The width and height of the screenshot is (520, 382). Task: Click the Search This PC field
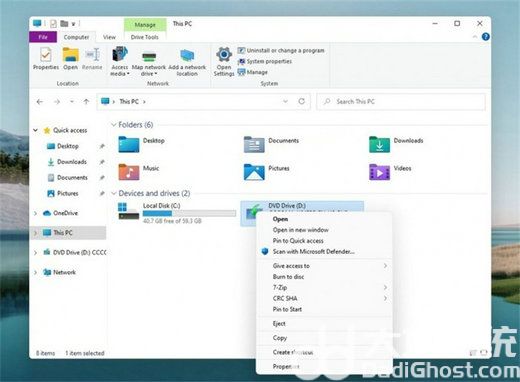click(401, 101)
